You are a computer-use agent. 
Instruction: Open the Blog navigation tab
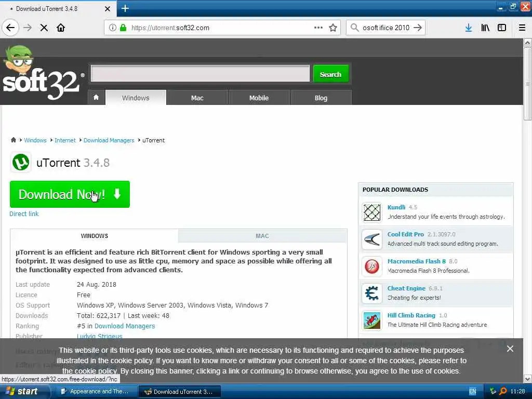321,98
